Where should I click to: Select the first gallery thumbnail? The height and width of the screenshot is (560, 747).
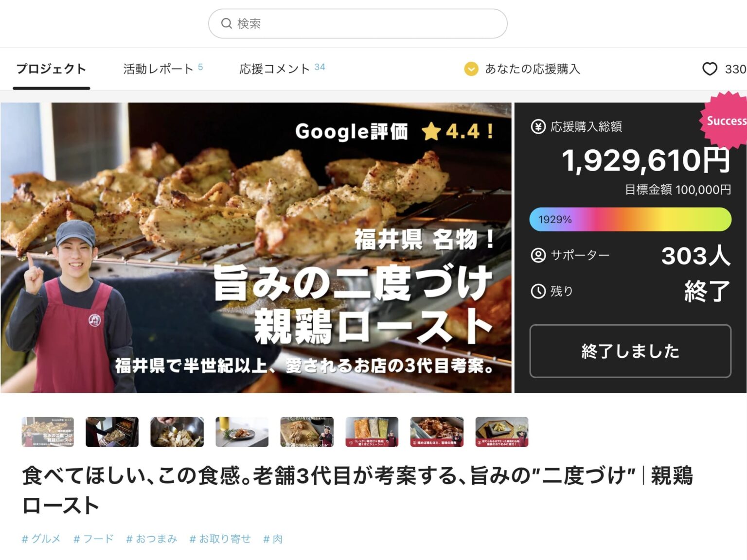(x=48, y=432)
